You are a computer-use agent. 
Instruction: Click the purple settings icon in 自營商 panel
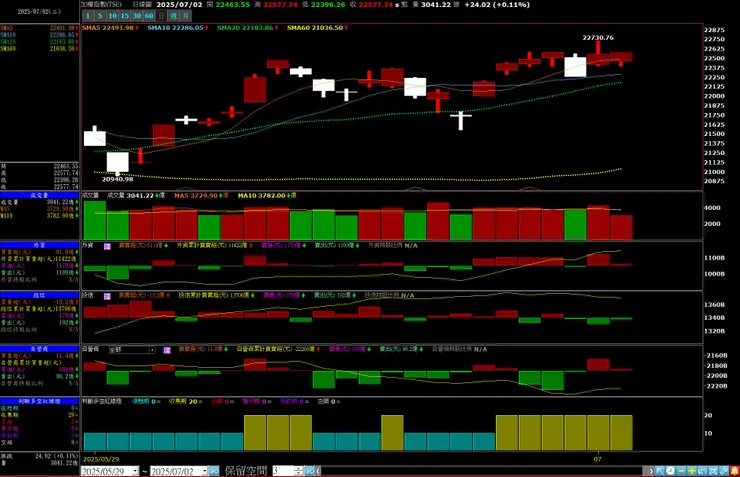coord(167,350)
